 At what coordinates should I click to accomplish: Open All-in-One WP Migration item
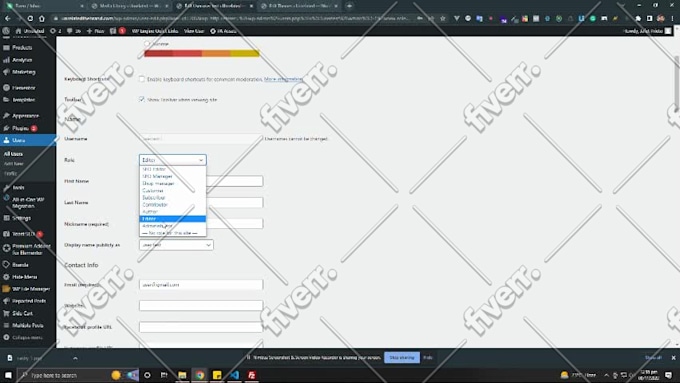(x=28, y=203)
